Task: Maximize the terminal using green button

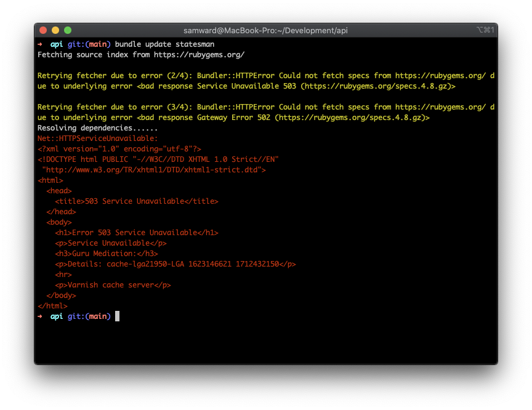Action: click(68, 30)
